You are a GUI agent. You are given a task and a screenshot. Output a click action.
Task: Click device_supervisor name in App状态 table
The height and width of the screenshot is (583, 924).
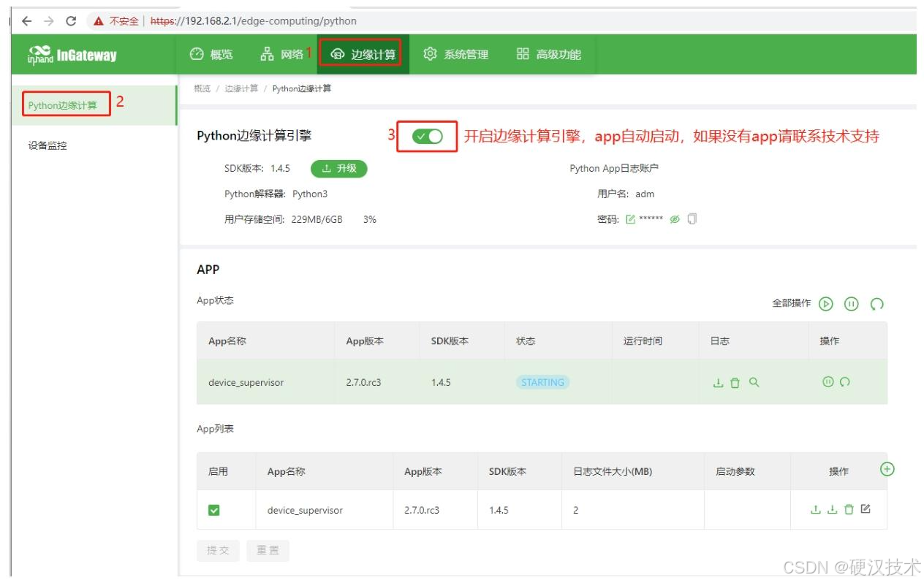click(x=246, y=382)
